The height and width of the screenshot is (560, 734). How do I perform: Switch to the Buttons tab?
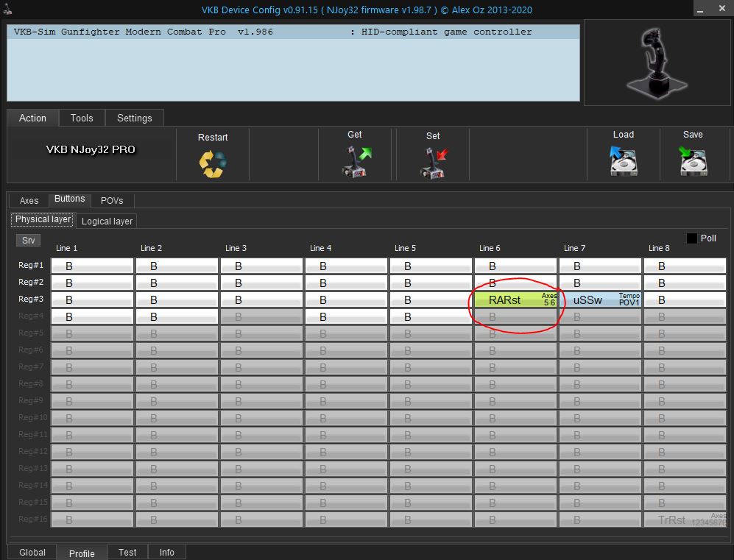pyautogui.click(x=70, y=199)
